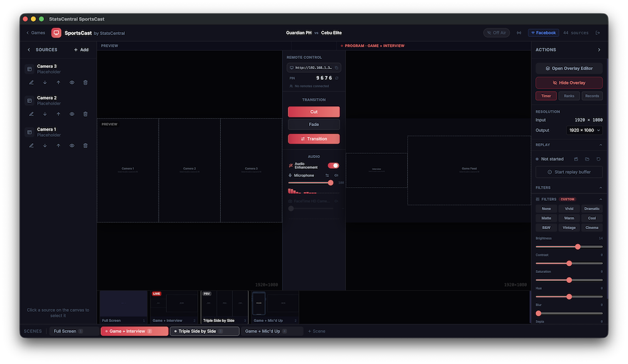Screen dimensions: 628x364
Task: Collapse the Replay section
Action: click(600, 145)
